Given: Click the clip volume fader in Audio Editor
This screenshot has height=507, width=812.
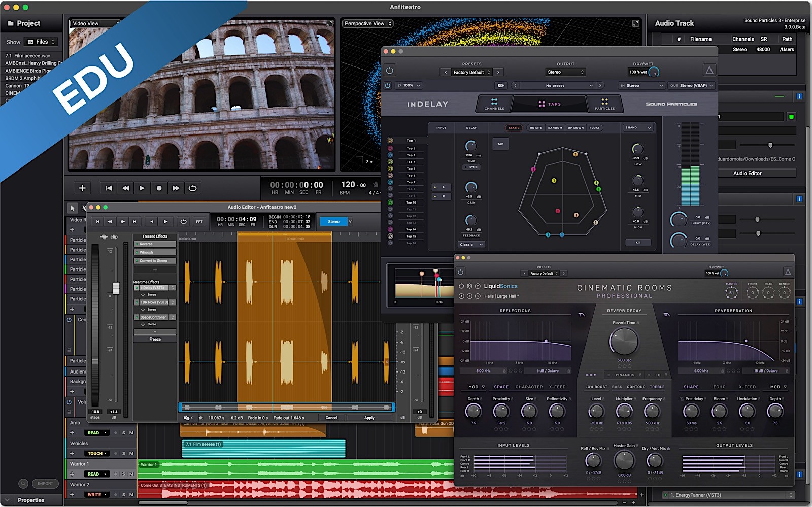Looking at the screenshot, I should [x=116, y=288].
